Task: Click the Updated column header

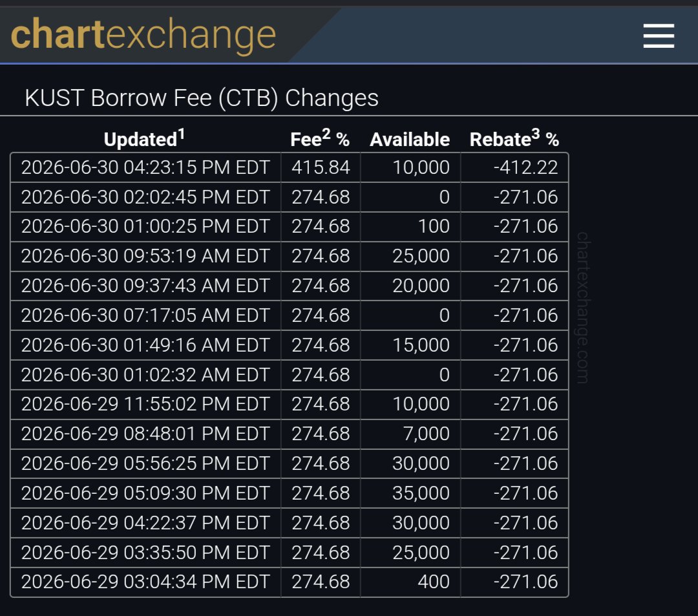Action: tap(144, 138)
